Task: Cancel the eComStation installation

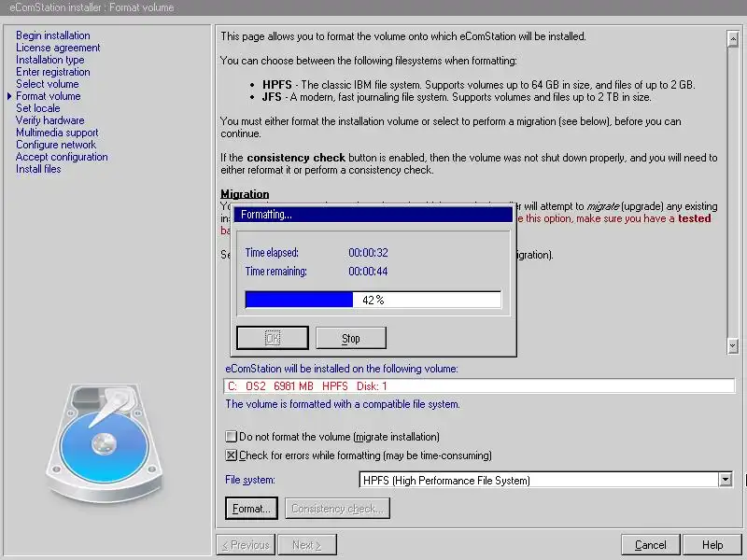Action: click(650, 545)
